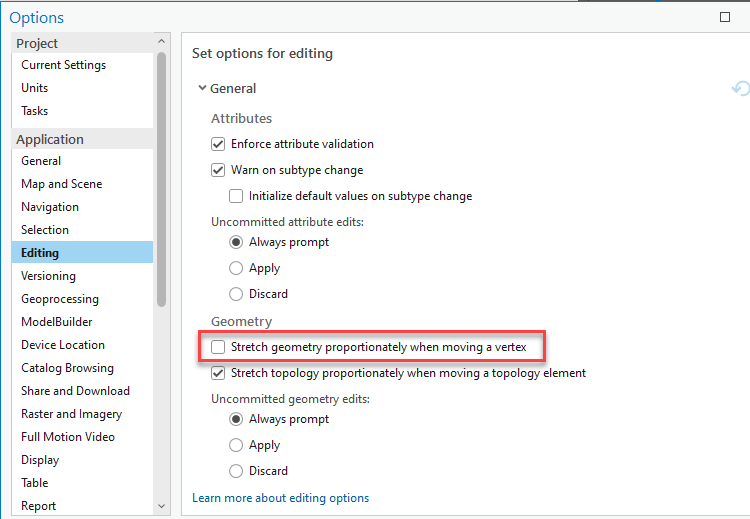Enable stretch geometry proportionately checkbox
The height and width of the screenshot is (519, 750).
pos(219,348)
